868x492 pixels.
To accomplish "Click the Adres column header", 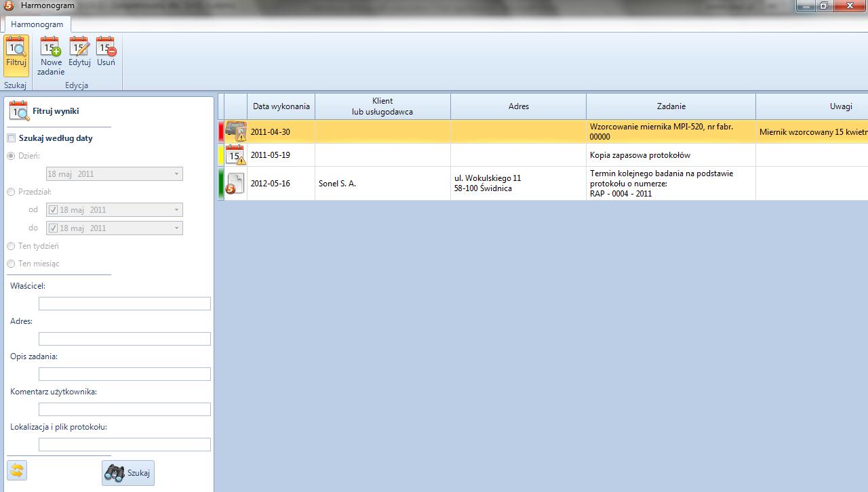I will 519,106.
